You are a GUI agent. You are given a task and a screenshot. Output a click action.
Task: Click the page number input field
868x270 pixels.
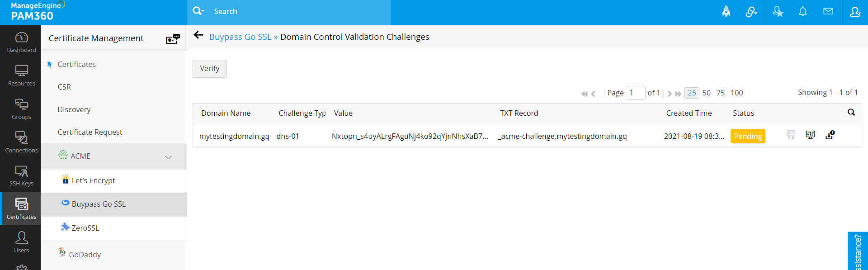(x=635, y=93)
